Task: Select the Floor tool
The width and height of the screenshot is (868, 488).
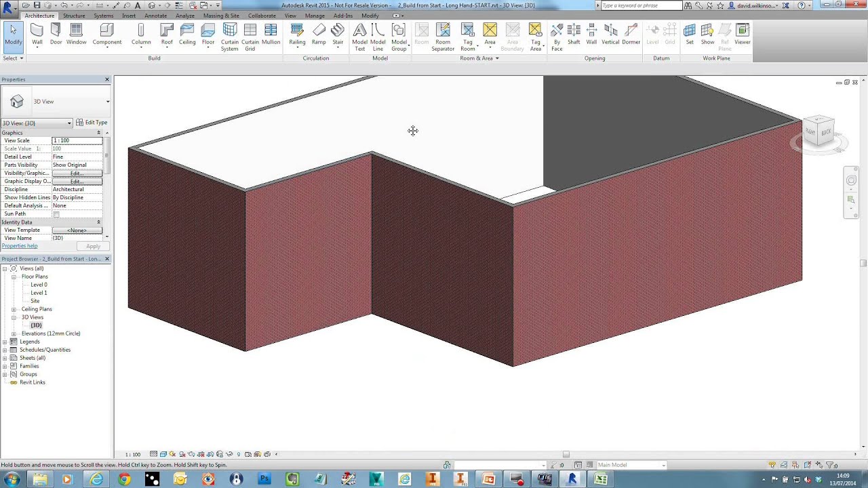Action: [208, 35]
